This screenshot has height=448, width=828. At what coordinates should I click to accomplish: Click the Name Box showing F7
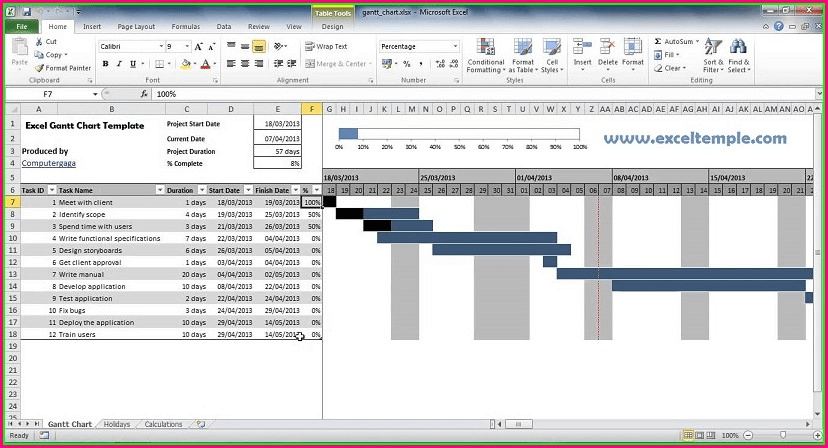[x=48, y=94]
